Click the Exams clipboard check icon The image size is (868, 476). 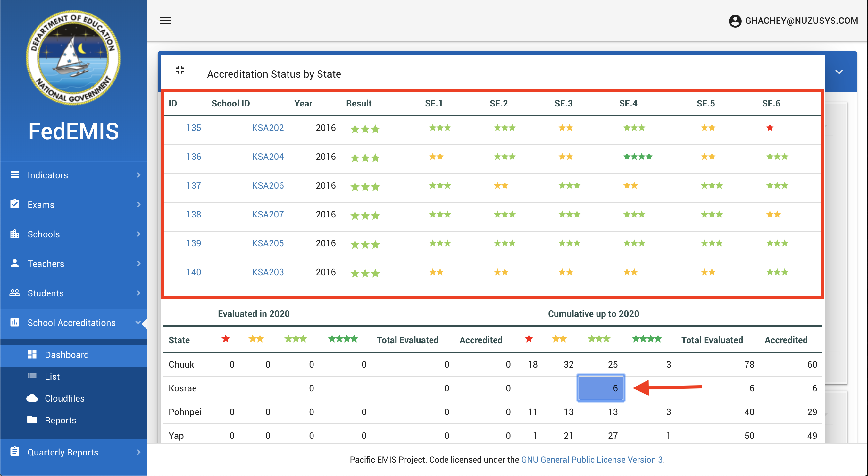click(15, 204)
